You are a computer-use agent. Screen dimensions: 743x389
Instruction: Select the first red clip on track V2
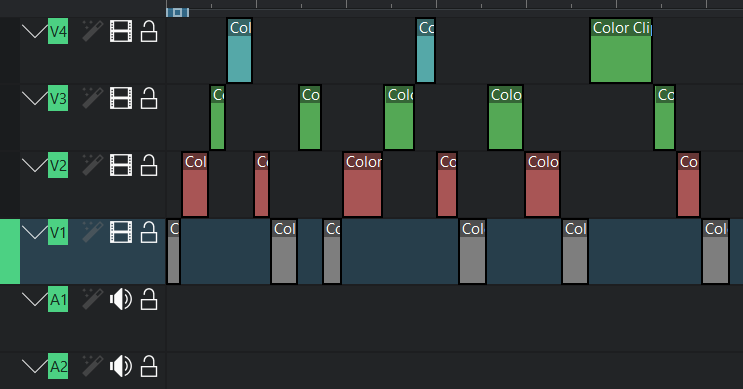(195, 184)
